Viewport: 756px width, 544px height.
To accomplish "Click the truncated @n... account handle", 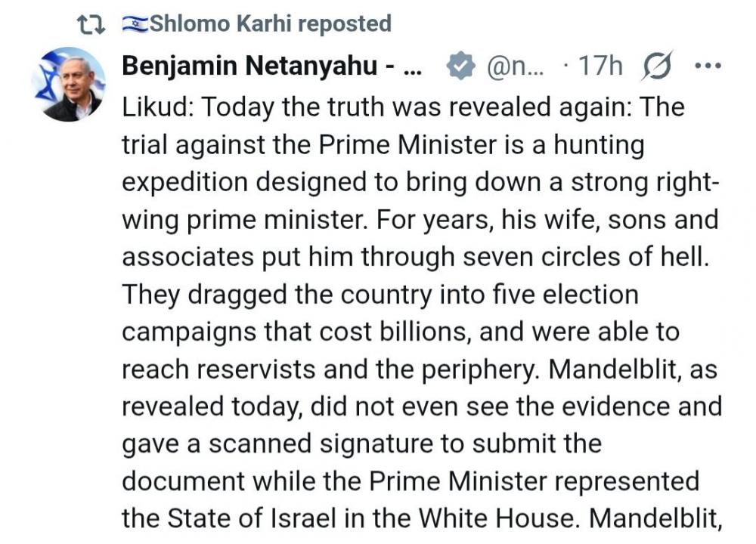I will 515,66.
